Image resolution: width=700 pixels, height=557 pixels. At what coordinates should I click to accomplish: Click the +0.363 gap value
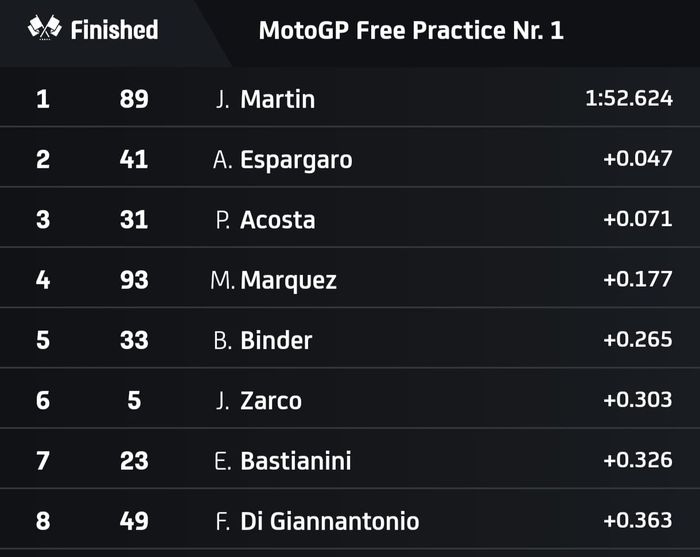click(638, 520)
